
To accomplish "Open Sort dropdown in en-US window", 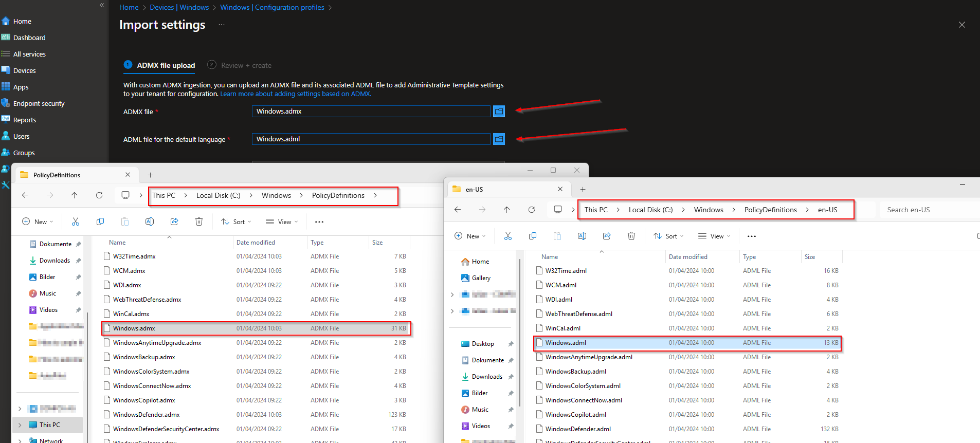I will coord(668,236).
